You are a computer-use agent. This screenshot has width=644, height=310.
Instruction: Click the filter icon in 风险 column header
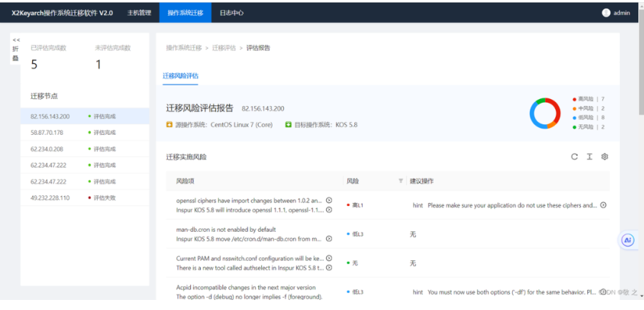click(401, 181)
